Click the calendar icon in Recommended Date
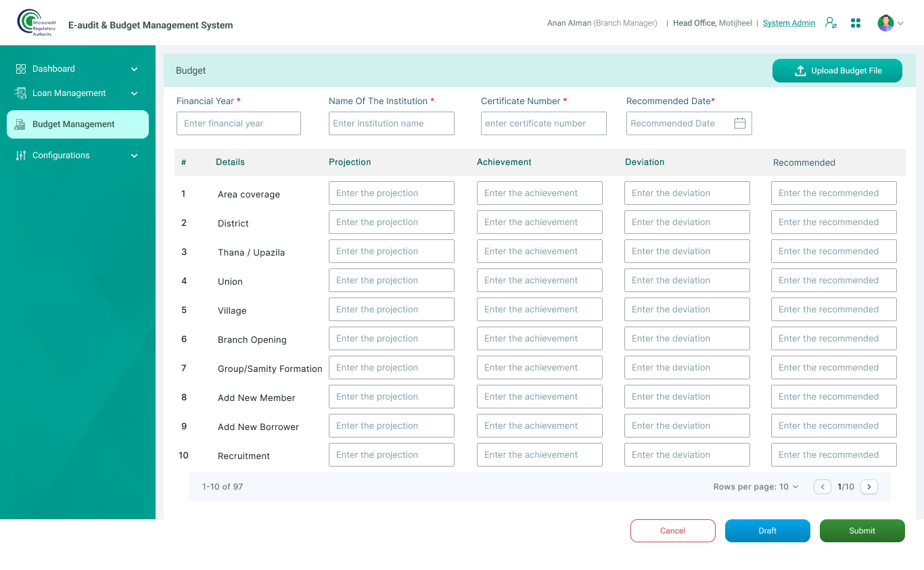924x570 pixels. tap(740, 123)
